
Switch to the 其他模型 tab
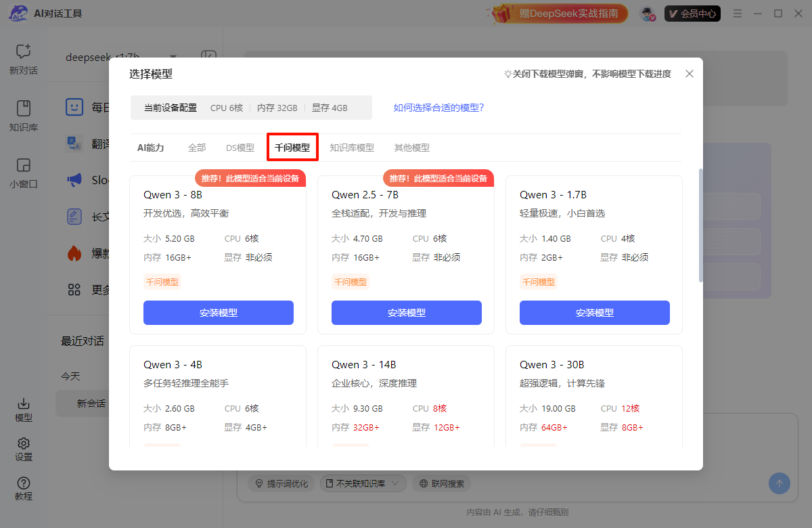pyautogui.click(x=412, y=148)
